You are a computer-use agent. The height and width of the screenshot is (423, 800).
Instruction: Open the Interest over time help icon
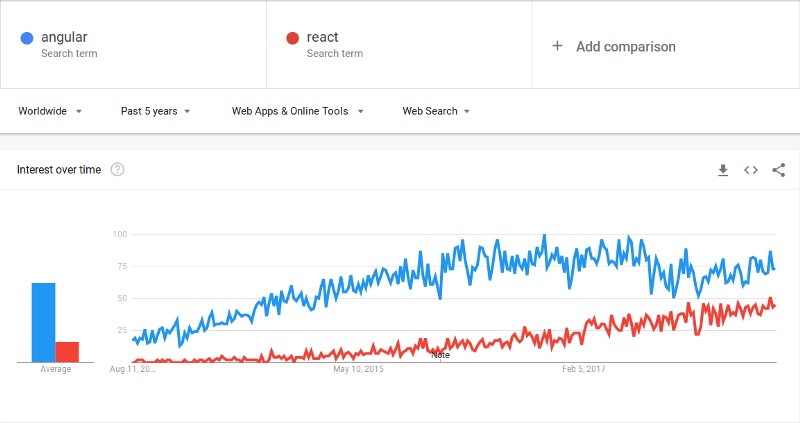point(117,169)
